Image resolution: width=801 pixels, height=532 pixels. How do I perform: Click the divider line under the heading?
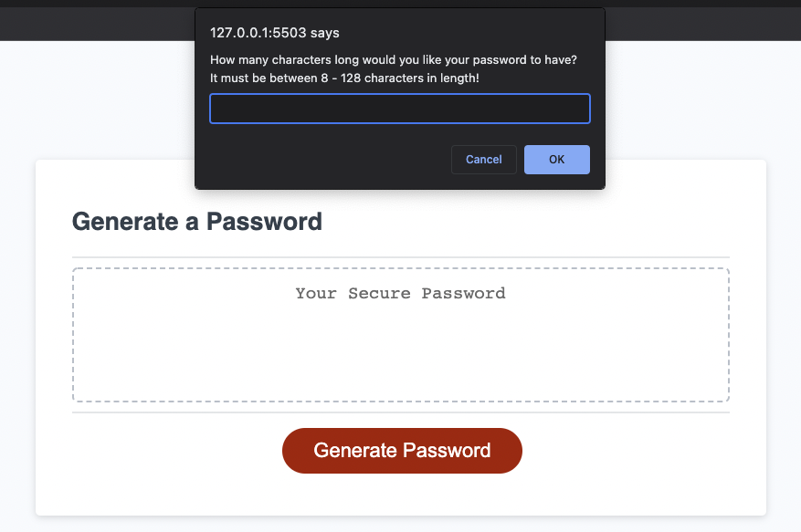pyautogui.click(x=400, y=255)
